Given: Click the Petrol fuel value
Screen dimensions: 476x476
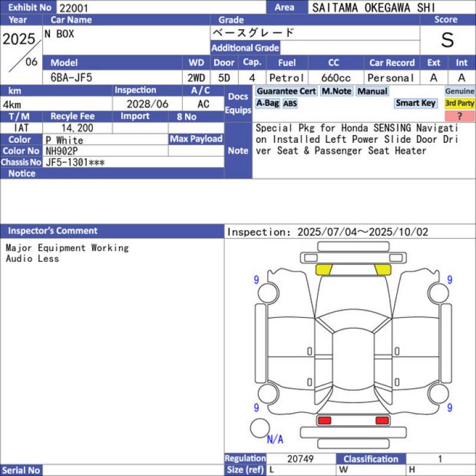Looking at the screenshot, I should pos(287,78).
